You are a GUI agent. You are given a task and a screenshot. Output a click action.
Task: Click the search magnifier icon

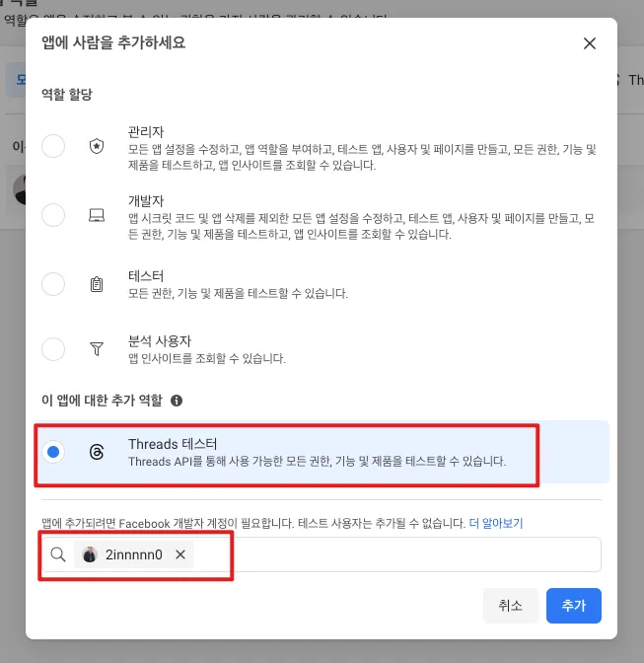pyautogui.click(x=58, y=554)
